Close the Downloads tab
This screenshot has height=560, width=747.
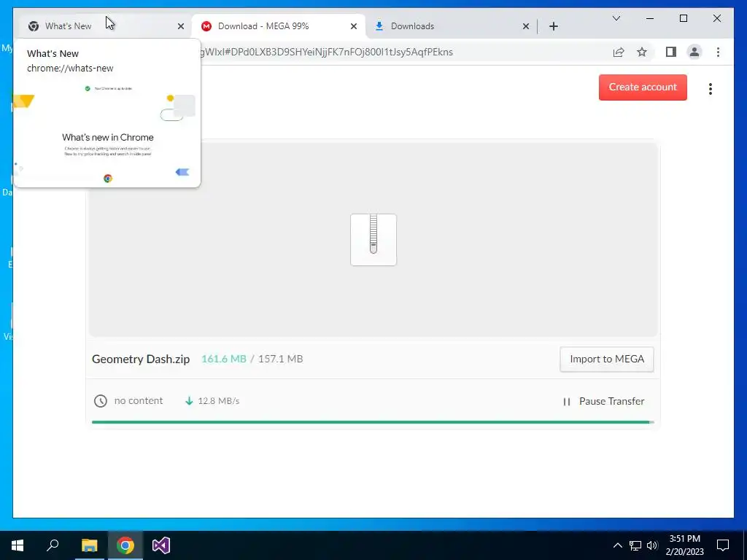click(525, 27)
